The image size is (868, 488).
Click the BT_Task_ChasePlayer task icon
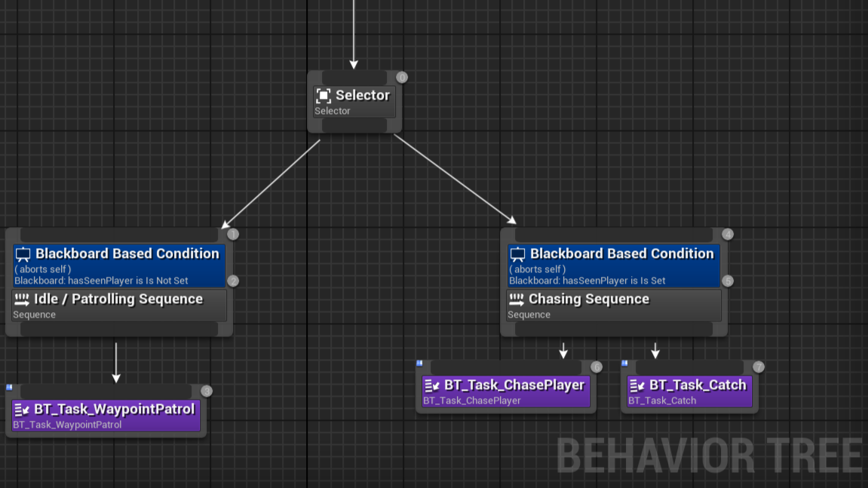click(x=431, y=385)
